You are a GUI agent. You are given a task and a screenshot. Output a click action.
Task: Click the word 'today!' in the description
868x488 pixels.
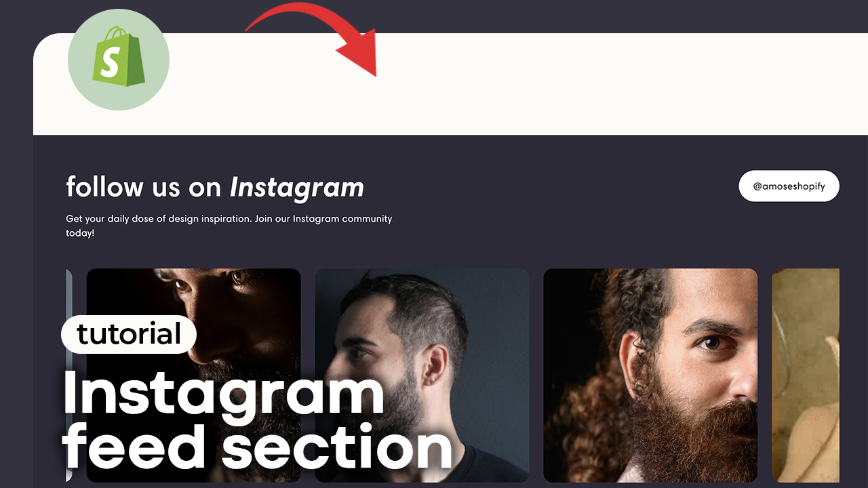click(80, 233)
